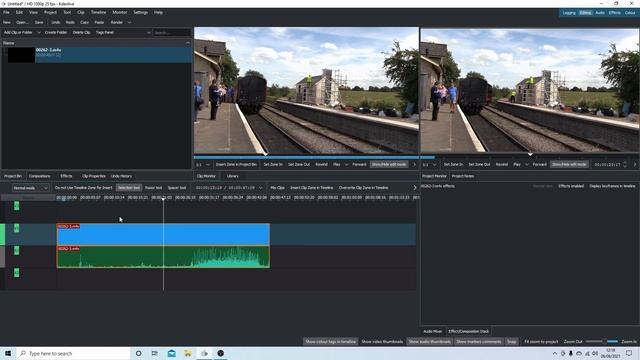The image size is (640, 360).
Task: Open the Normal mode timeline dropdown
Action: click(30, 188)
